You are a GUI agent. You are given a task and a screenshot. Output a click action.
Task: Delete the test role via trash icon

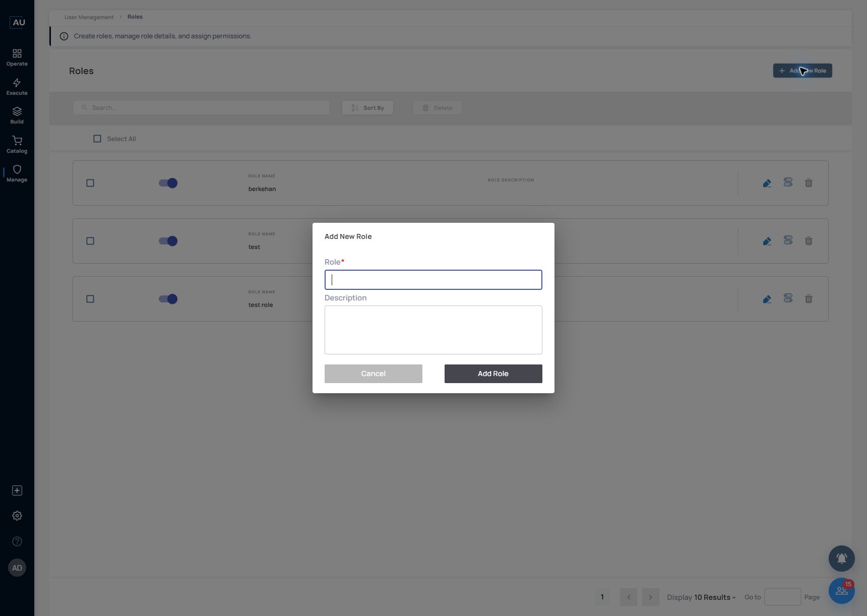pos(809,241)
